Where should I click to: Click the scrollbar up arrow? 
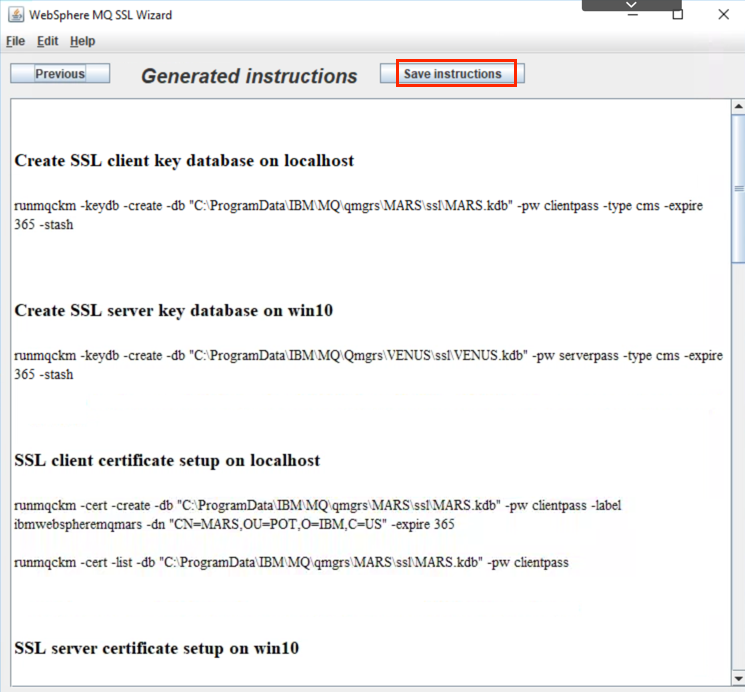coord(738,106)
